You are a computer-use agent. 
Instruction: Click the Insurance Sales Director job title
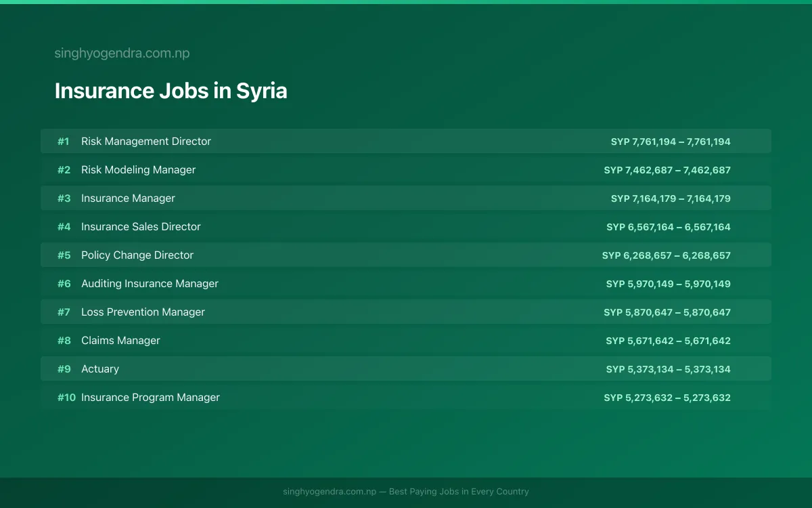point(141,227)
